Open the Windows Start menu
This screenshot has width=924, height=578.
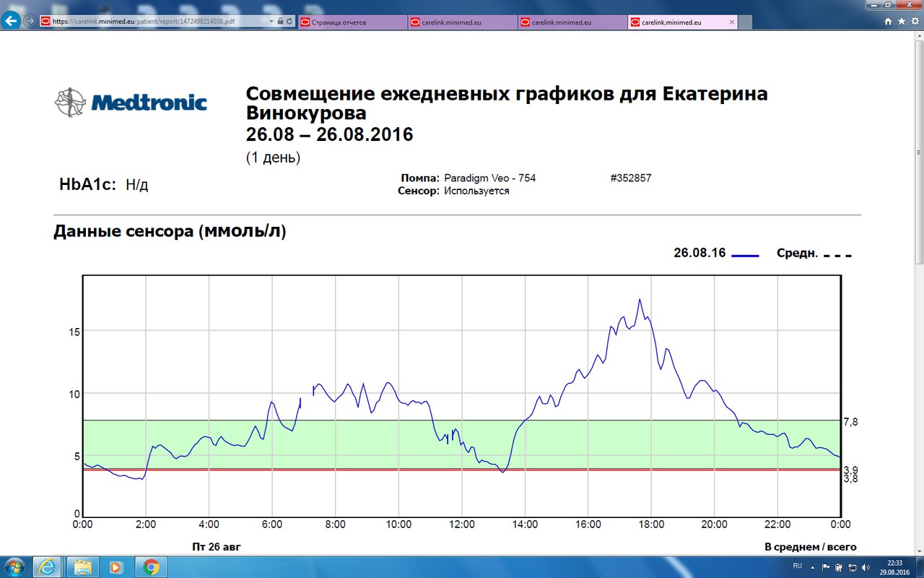click(13, 568)
